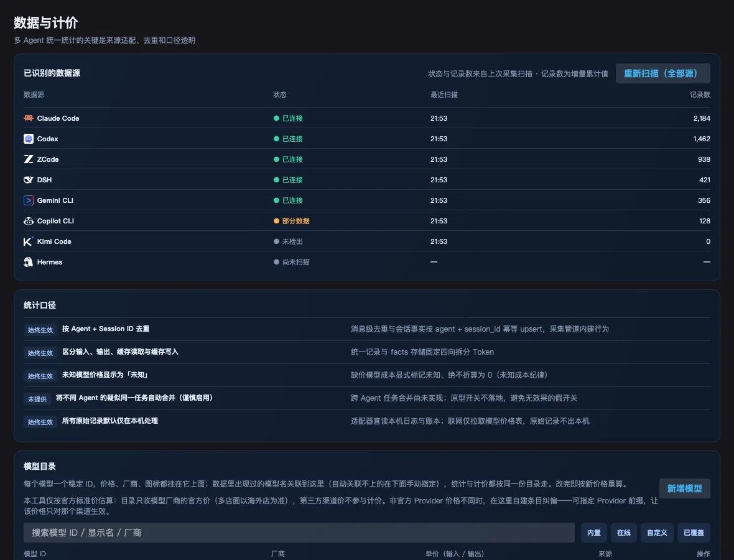The height and width of the screenshot is (560, 734).
Task: Click the Hermes name label
Action: [50, 262]
